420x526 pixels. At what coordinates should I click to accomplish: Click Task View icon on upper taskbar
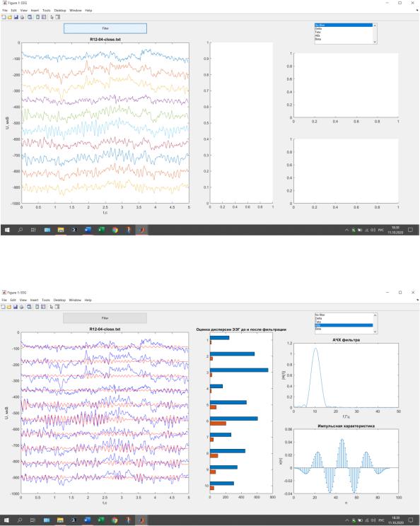coord(33,230)
